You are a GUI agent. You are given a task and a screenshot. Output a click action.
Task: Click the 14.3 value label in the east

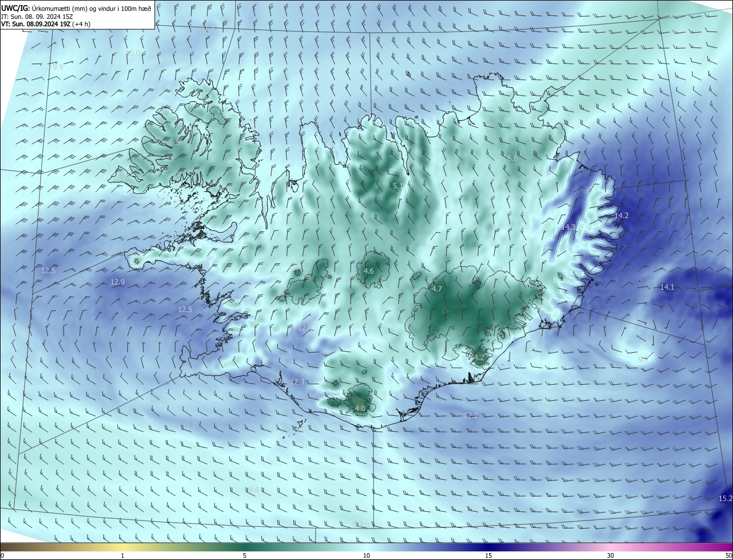pyautogui.click(x=568, y=227)
